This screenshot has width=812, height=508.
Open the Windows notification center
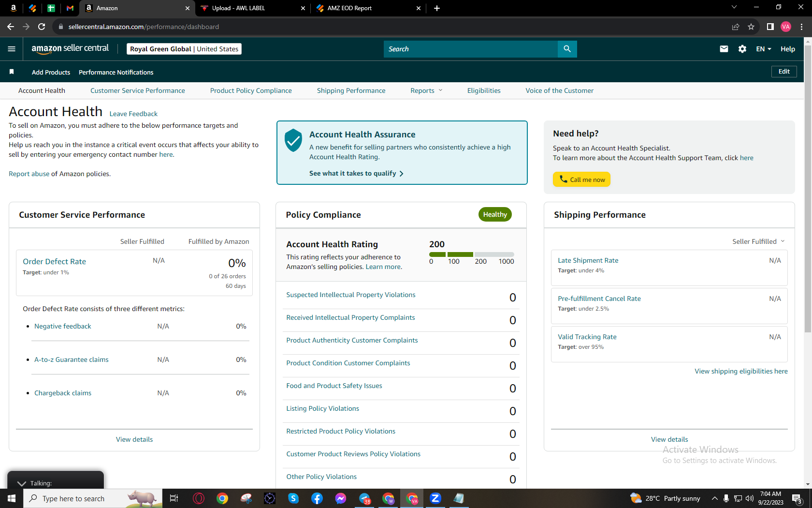(797, 498)
